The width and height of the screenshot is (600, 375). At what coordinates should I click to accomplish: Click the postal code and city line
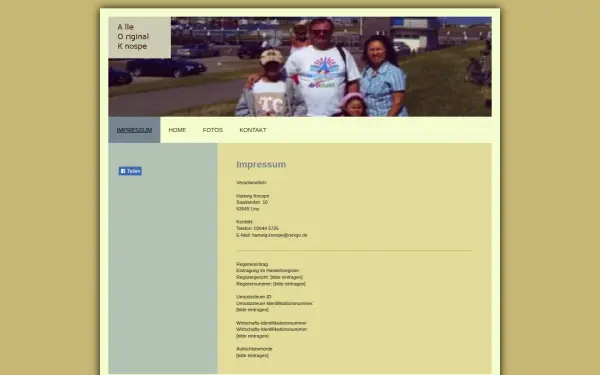(x=248, y=209)
